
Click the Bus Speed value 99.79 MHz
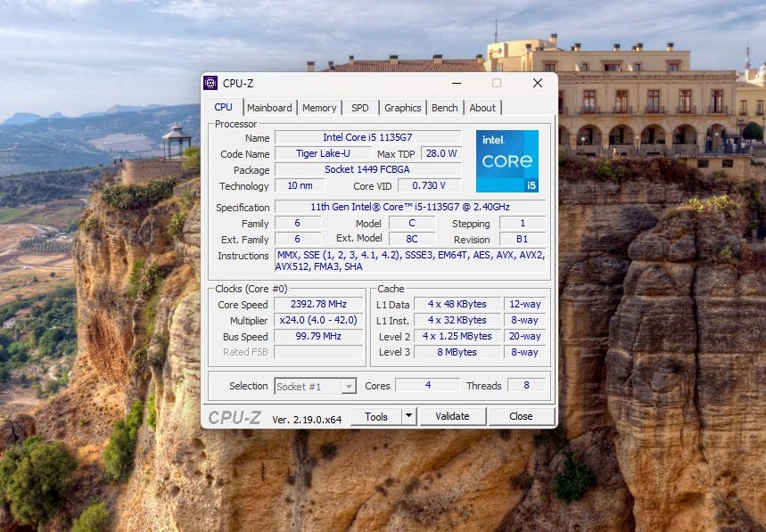click(318, 336)
